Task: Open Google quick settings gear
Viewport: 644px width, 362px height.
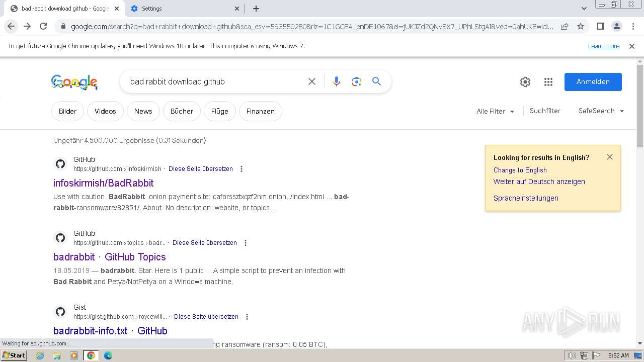Action: tap(525, 82)
